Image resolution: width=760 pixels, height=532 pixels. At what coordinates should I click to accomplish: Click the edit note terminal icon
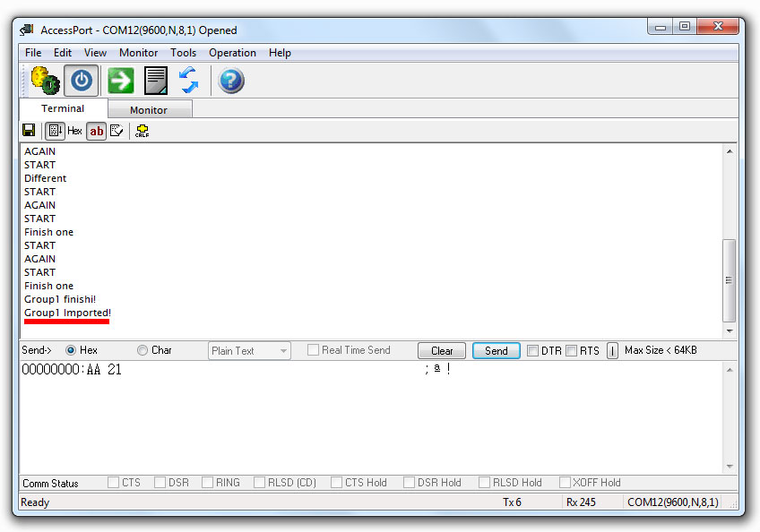click(x=117, y=131)
